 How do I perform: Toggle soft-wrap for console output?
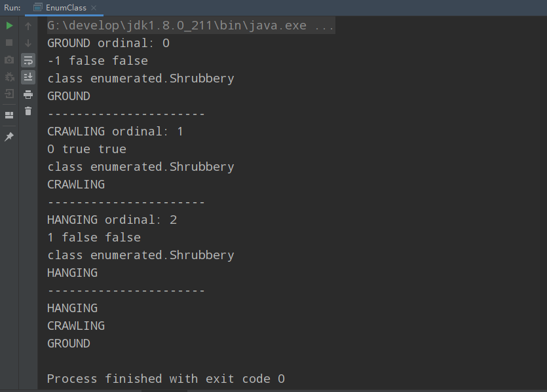28,60
